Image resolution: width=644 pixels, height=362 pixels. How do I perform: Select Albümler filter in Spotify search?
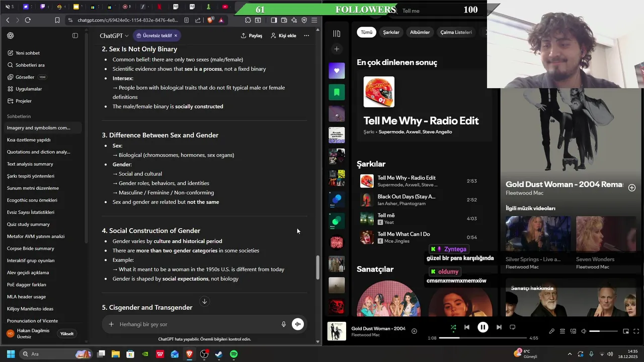(420, 32)
